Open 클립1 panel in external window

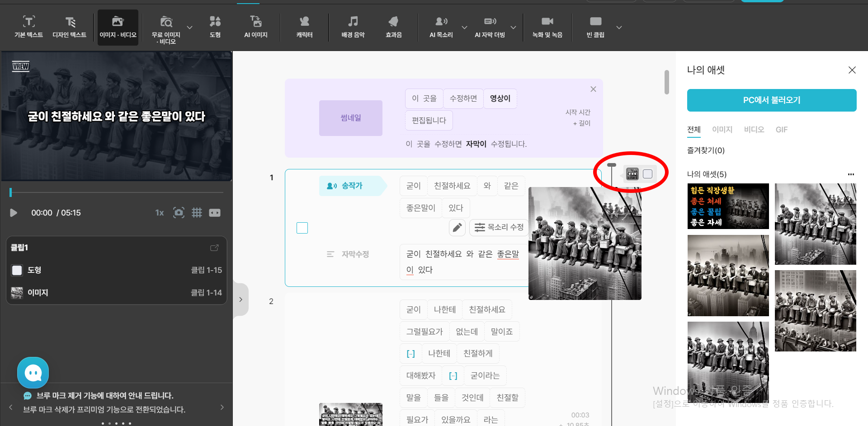coord(214,248)
